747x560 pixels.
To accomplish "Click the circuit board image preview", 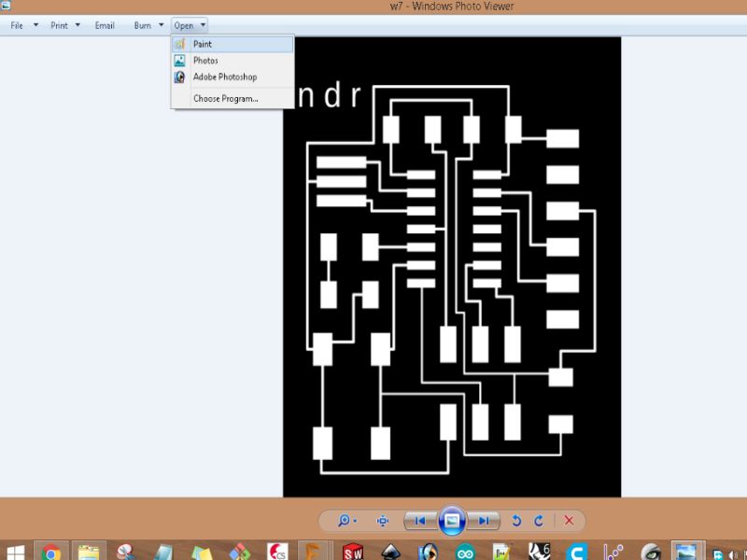I will [452, 267].
